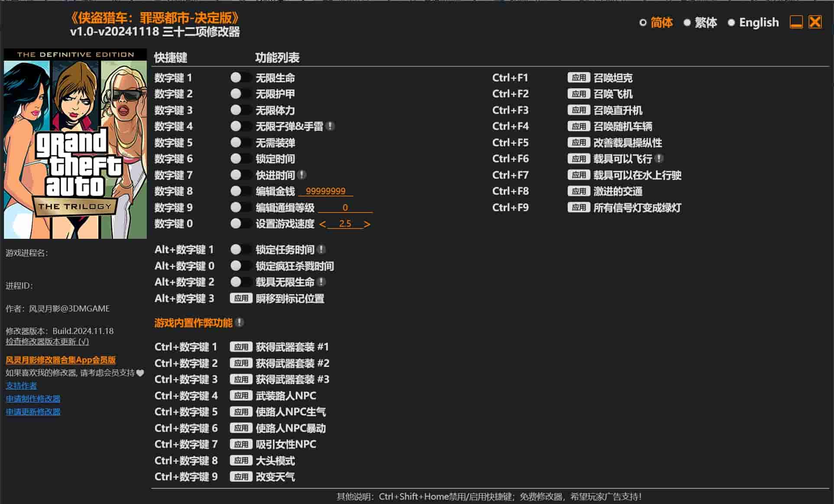834x504 pixels.
Task: Select 繁体 language option
Action: (x=700, y=22)
